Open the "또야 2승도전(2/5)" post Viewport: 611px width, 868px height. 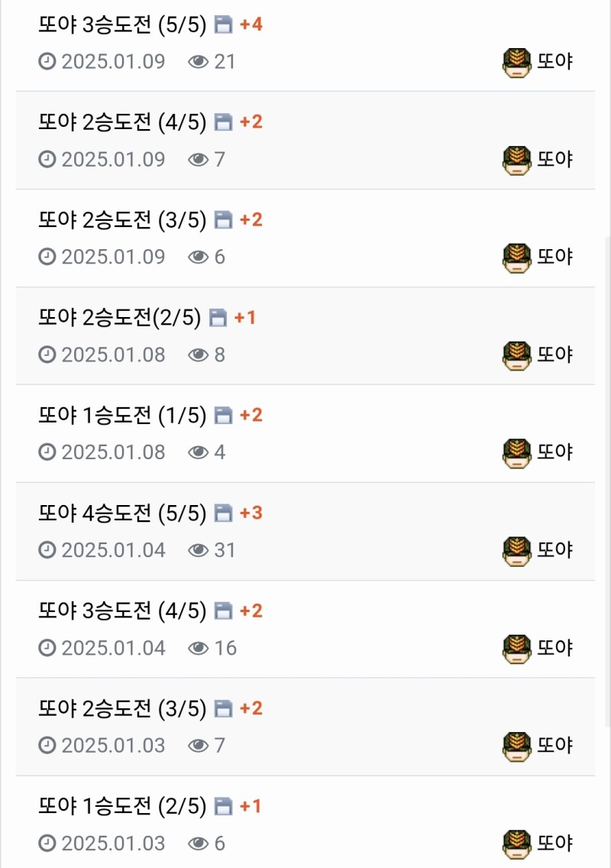[x=119, y=318]
